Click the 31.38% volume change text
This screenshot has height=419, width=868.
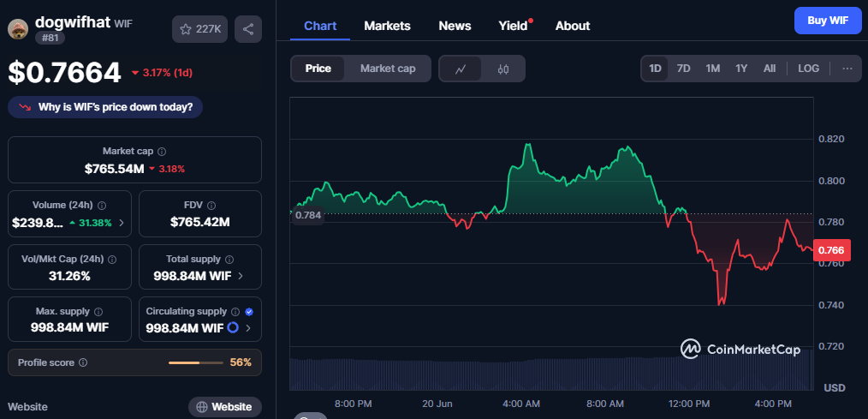pos(96,223)
